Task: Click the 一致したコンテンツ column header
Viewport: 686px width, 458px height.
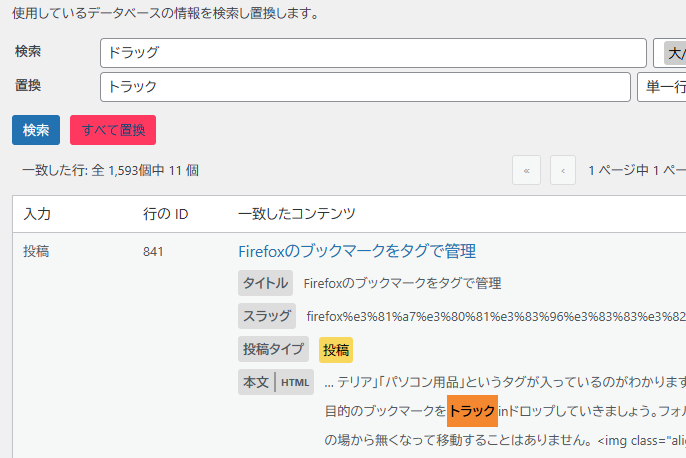Action: coord(297,214)
